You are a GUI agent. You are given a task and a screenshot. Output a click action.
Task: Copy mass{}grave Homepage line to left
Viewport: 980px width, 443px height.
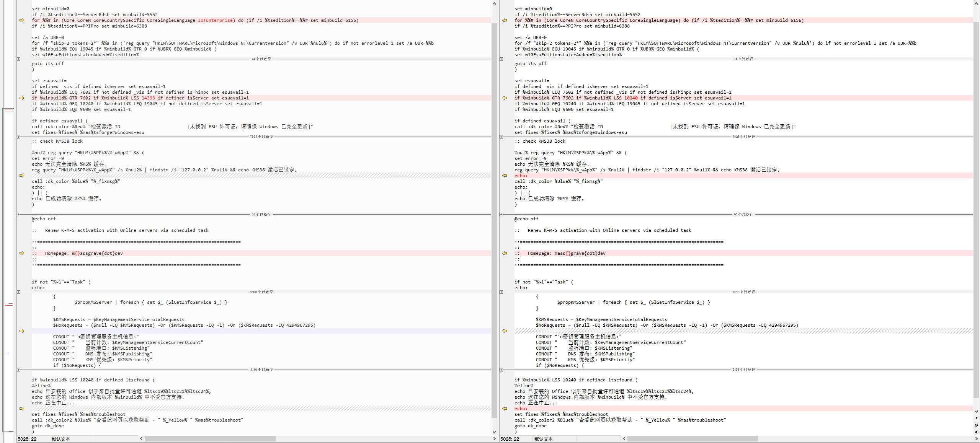tap(505, 253)
